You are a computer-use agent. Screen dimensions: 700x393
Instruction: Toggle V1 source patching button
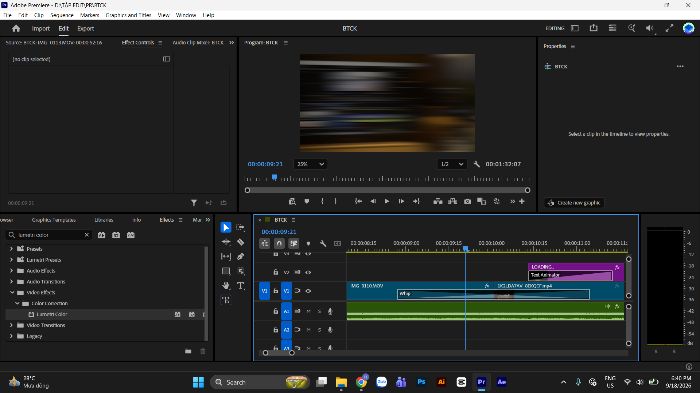pos(264,291)
